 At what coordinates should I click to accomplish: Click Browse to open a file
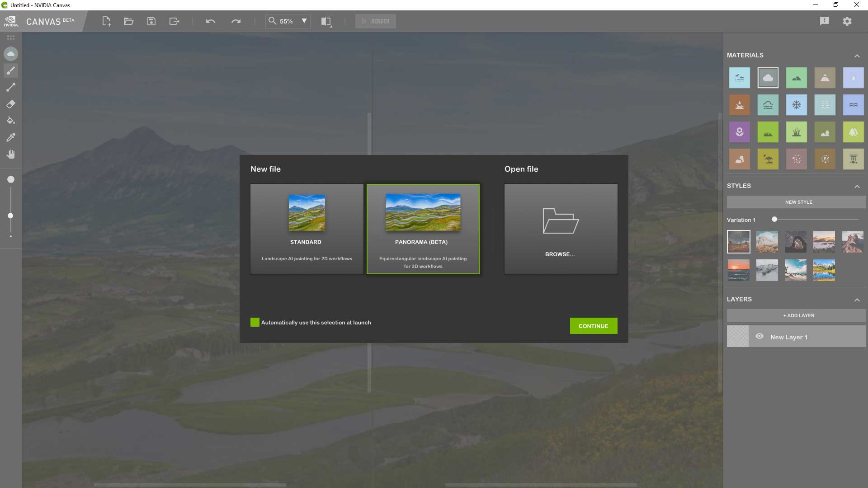(561, 229)
